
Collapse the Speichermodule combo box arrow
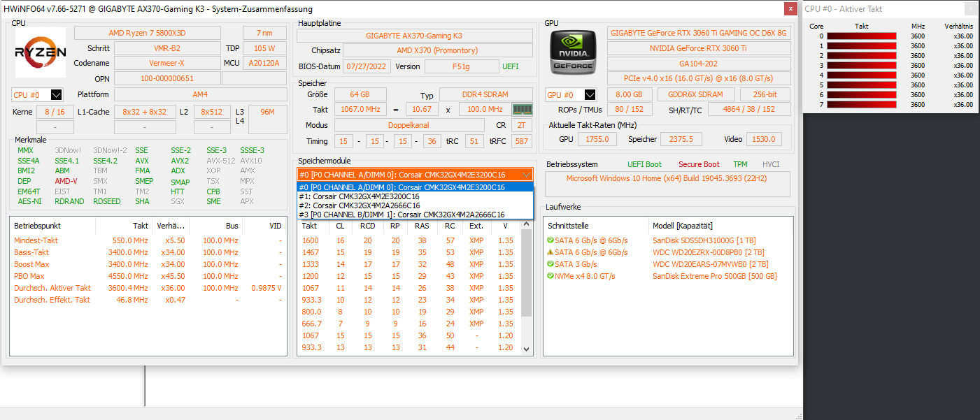tap(526, 175)
